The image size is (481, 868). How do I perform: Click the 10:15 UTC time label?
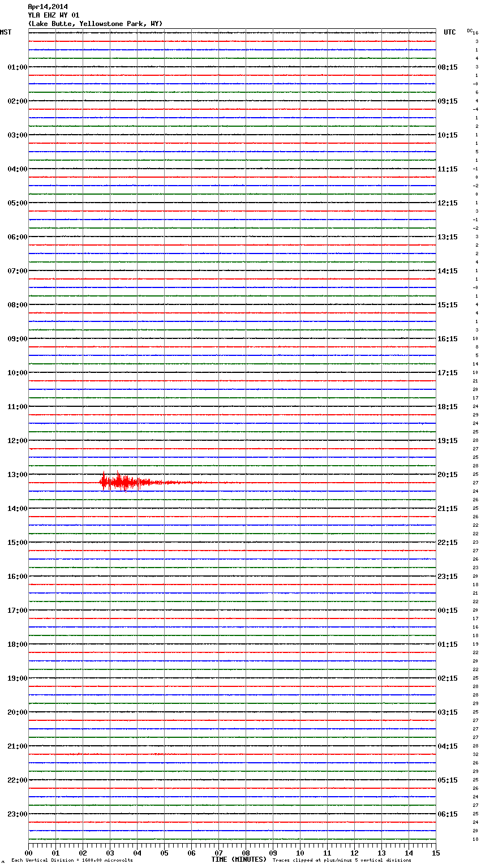click(448, 135)
